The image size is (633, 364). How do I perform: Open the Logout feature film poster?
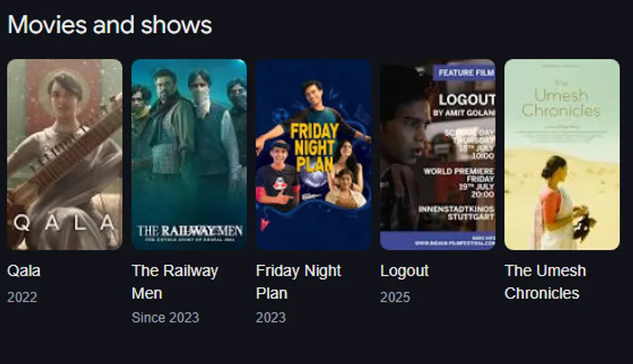(437, 155)
